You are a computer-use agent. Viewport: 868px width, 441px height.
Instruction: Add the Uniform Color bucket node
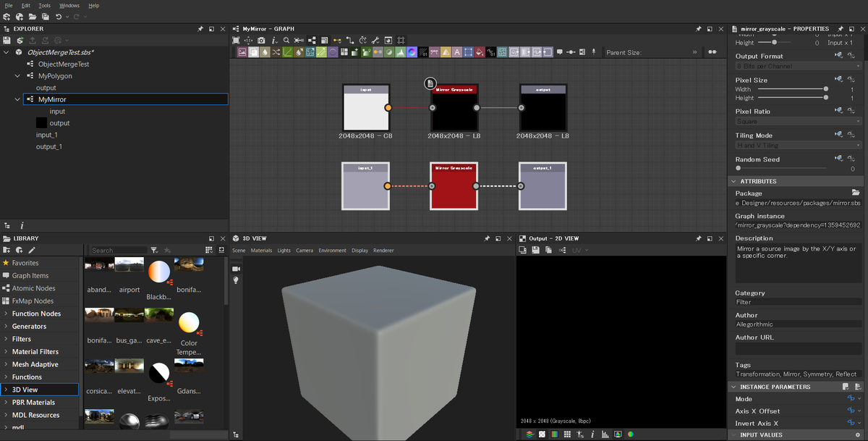pos(479,52)
